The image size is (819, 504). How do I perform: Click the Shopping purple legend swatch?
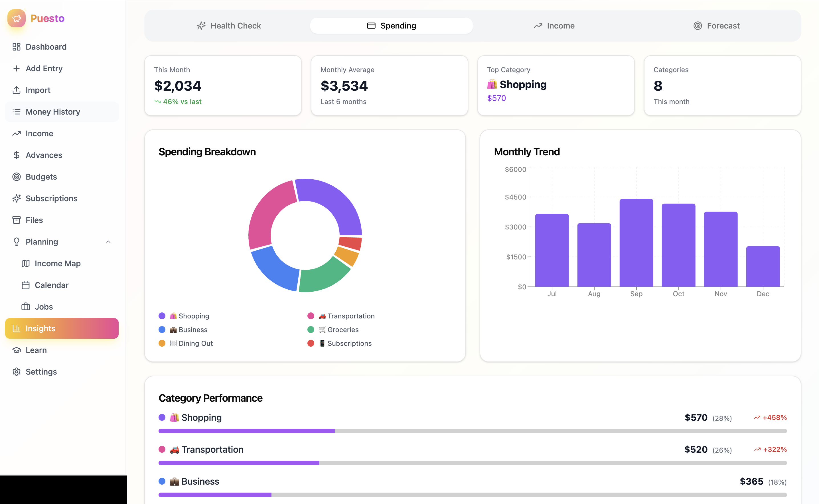click(x=162, y=316)
